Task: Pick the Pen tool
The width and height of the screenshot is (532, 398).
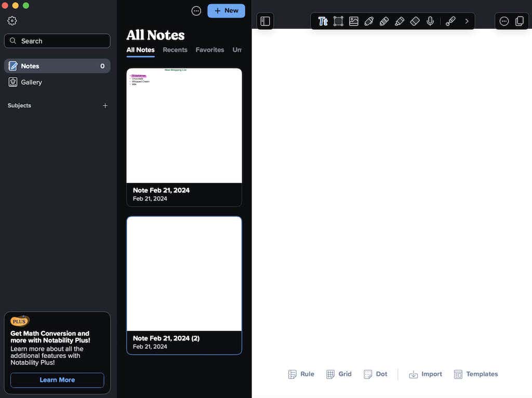Action: 369,21
